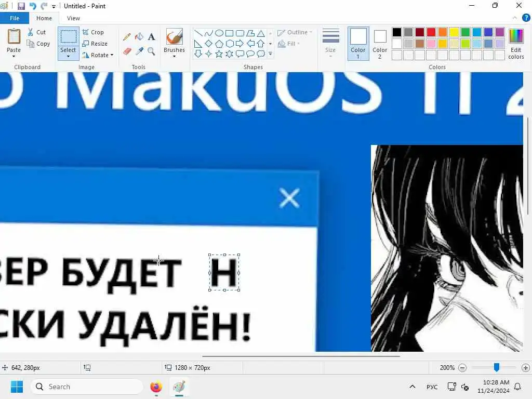Viewport: 532px width, 399px height.
Task: Expand the Shapes gallery more arrow
Action: [270, 54]
